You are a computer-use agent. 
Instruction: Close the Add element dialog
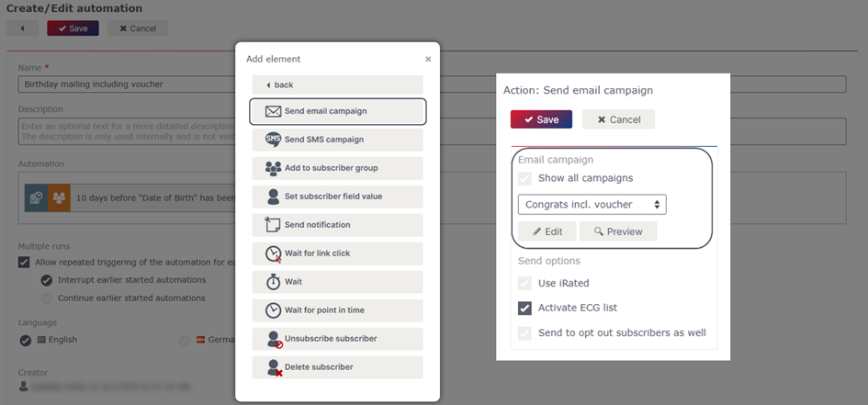(x=428, y=59)
